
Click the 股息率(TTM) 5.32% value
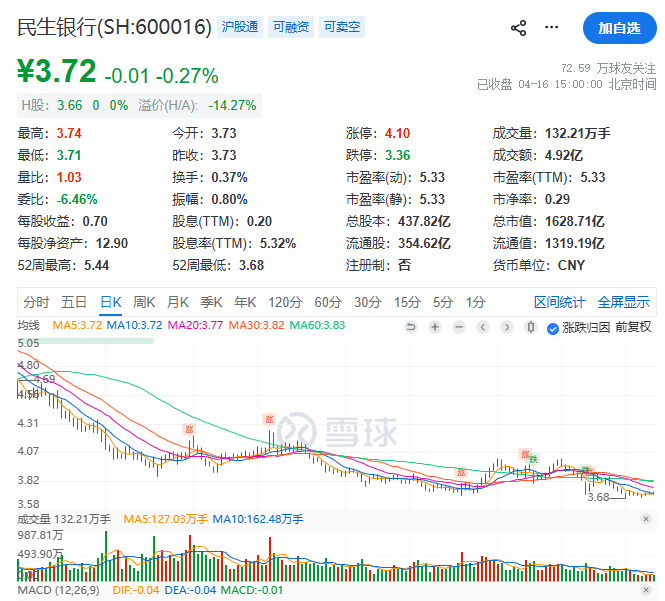(x=278, y=243)
